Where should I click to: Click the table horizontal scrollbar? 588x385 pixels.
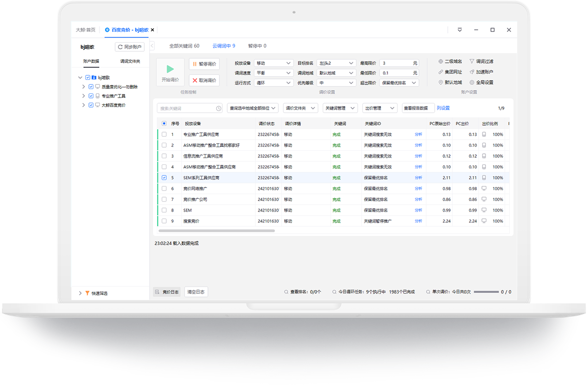pyautogui.click(x=217, y=231)
